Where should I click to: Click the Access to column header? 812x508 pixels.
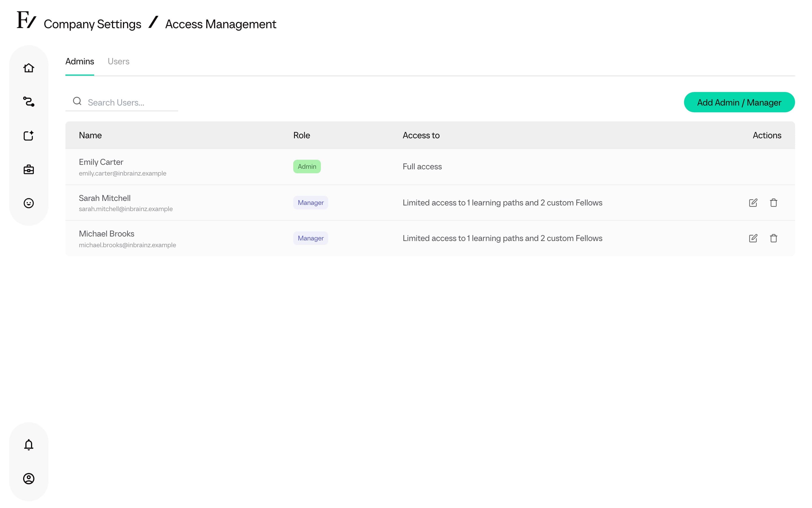421,135
